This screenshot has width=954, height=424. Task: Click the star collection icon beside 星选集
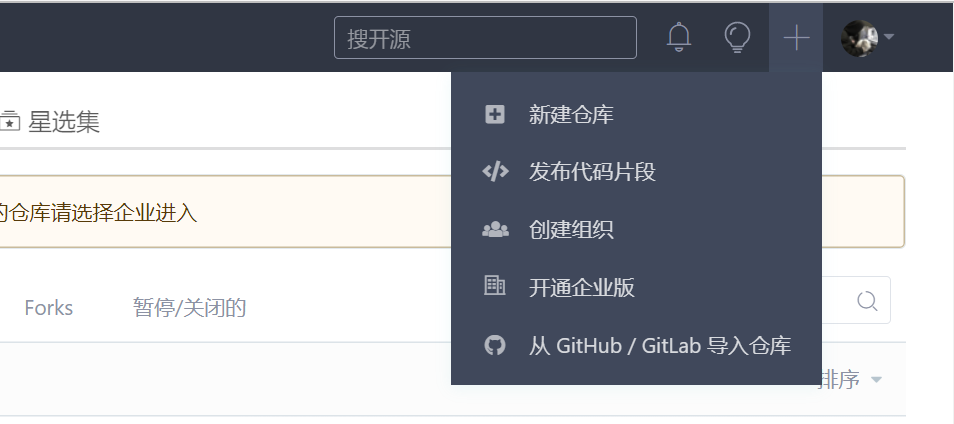(x=10, y=123)
